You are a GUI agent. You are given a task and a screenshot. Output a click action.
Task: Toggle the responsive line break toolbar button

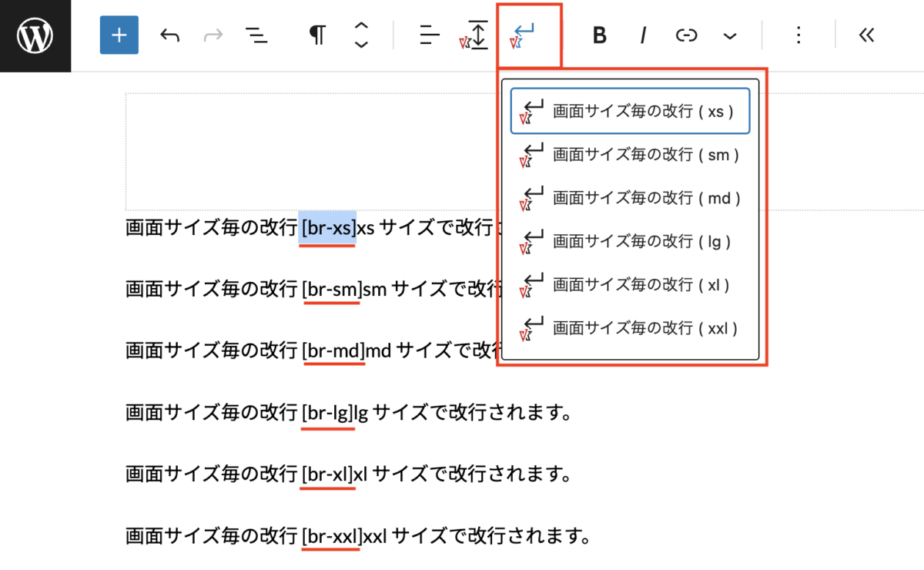pyautogui.click(x=528, y=35)
